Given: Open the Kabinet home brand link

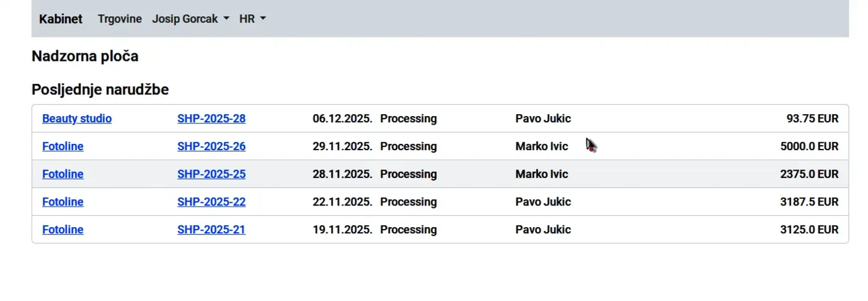Looking at the screenshot, I should tap(60, 19).
